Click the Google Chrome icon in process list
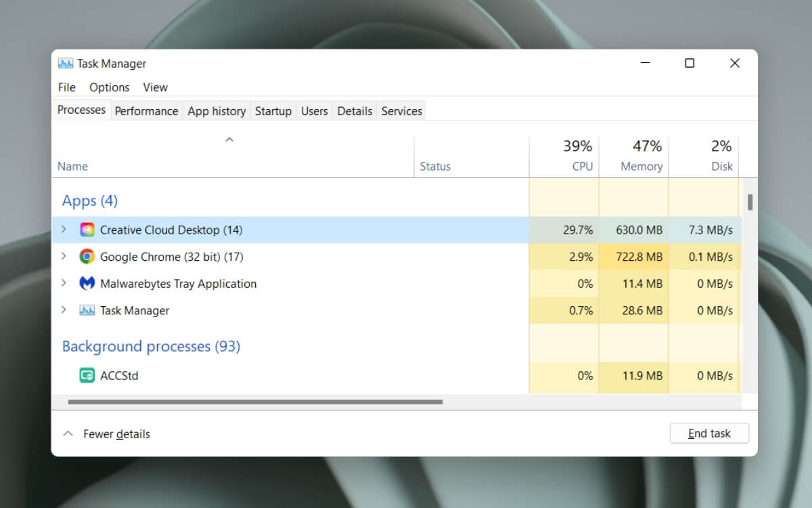The image size is (812, 508). (x=87, y=257)
